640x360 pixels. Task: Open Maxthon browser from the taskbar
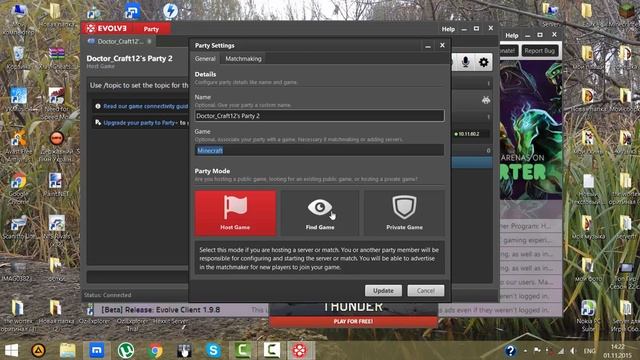97,351
